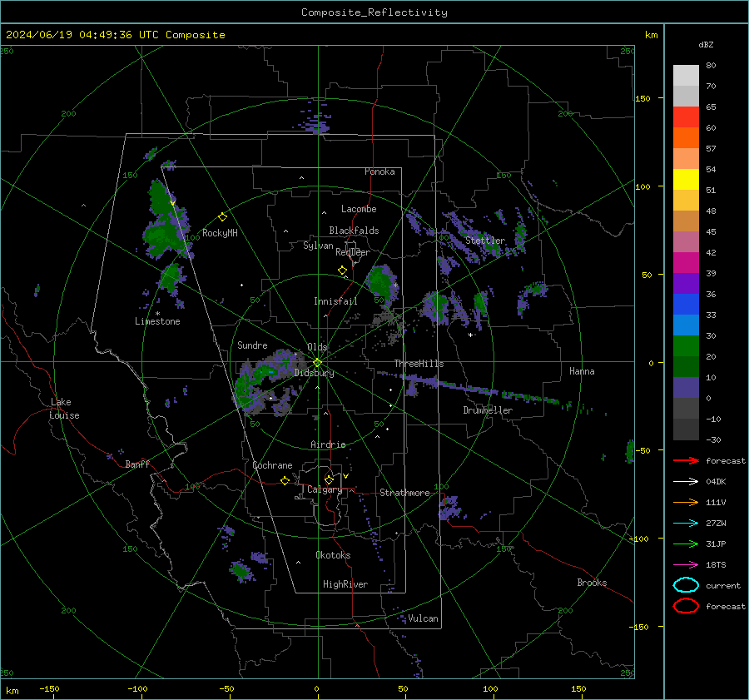Click the Drumheller city label
This screenshot has height=700, width=749.
click(x=488, y=410)
